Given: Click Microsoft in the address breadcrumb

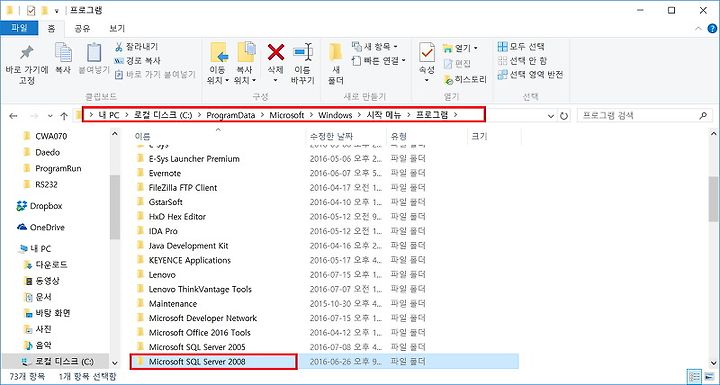Looking at the screenshot, I should pos(287,115).
